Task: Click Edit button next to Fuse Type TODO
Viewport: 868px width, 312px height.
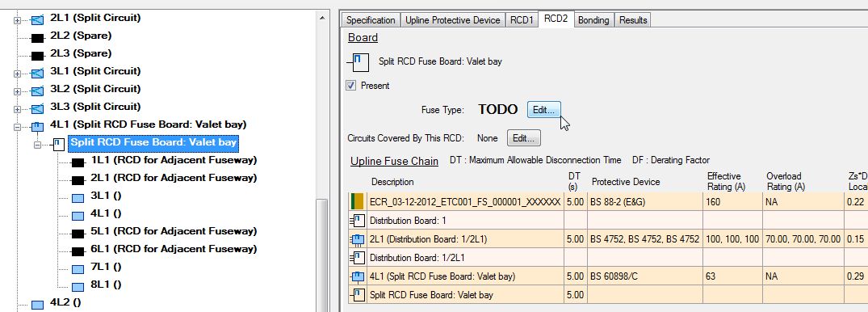Action: click(x=543, y=110)
